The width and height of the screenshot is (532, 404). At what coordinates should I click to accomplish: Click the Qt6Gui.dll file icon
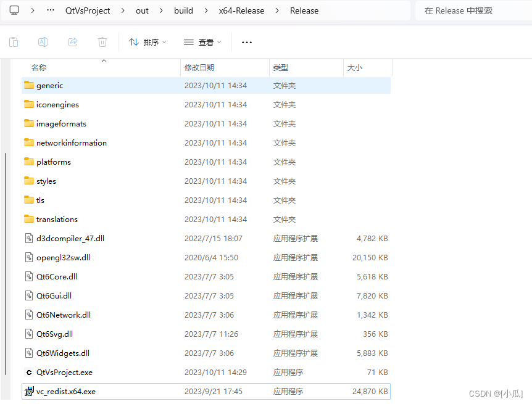(x=29, y=295)
